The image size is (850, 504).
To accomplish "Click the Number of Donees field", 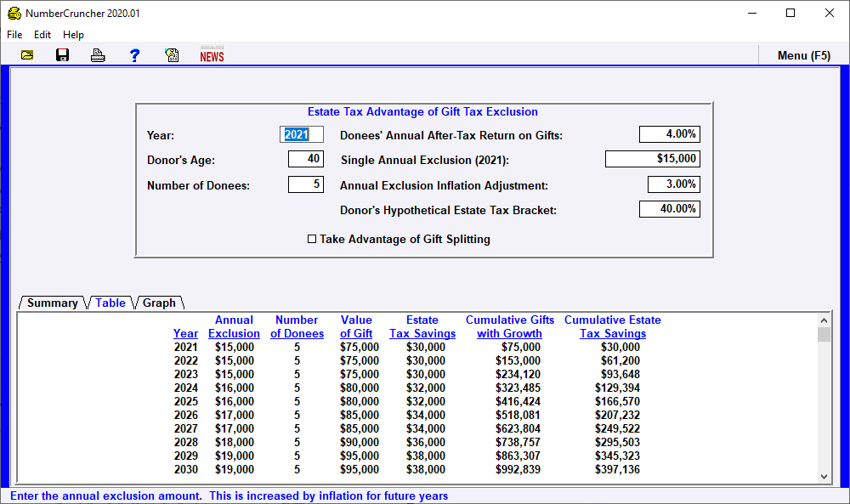I will tap(306, 184).
